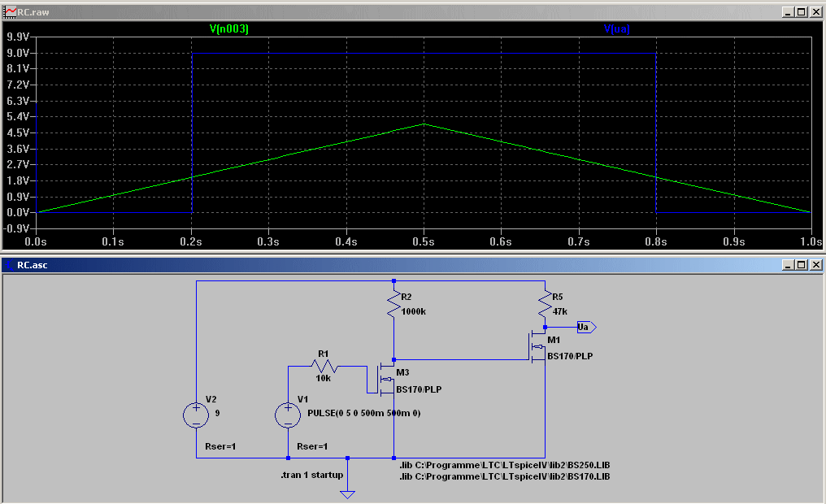
Task: Click the Rser=1 label under V1
Action: click(312, 446)
